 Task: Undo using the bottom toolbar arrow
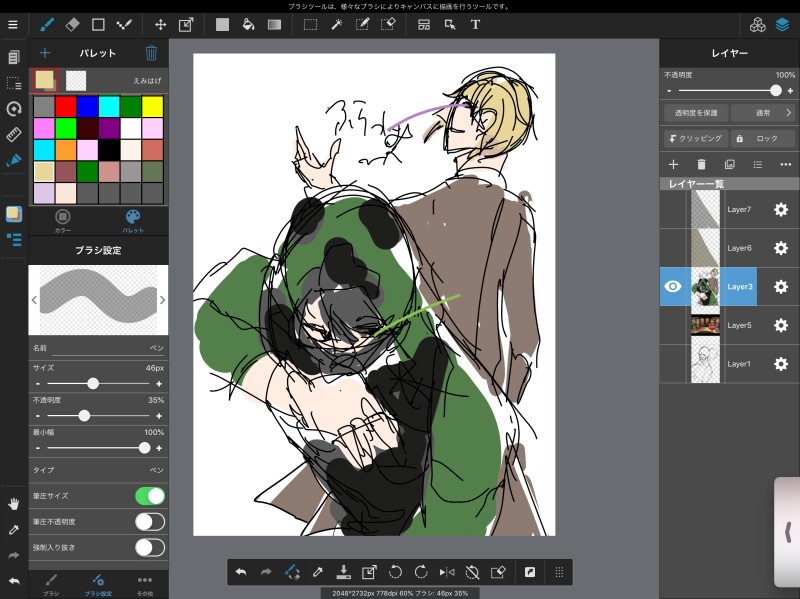point(241,572)
